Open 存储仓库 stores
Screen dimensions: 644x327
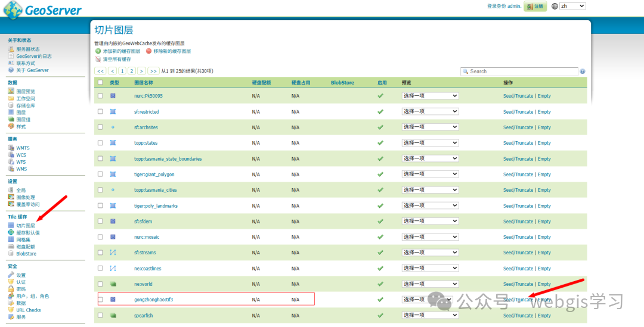tap(26, 105)
